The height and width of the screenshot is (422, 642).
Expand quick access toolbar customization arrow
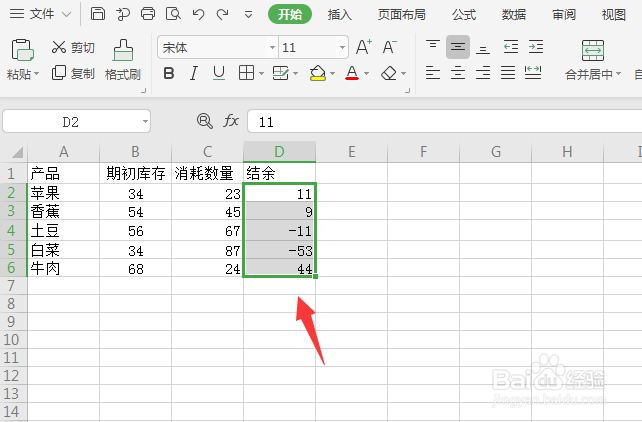248,15
